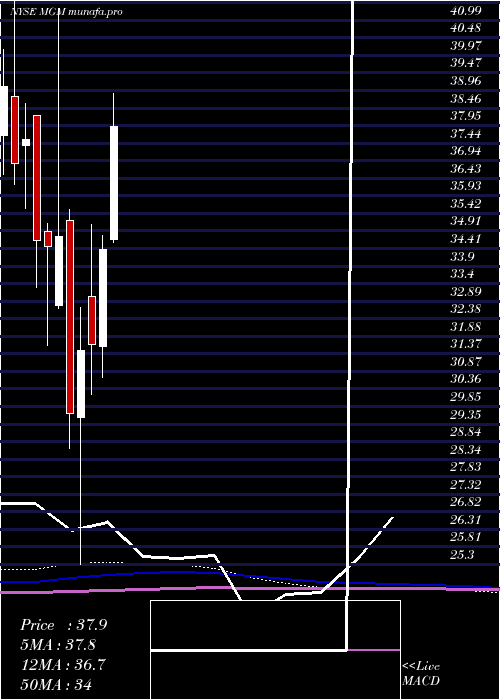Click the 33.4 price axis label

(x=462, y=274)
